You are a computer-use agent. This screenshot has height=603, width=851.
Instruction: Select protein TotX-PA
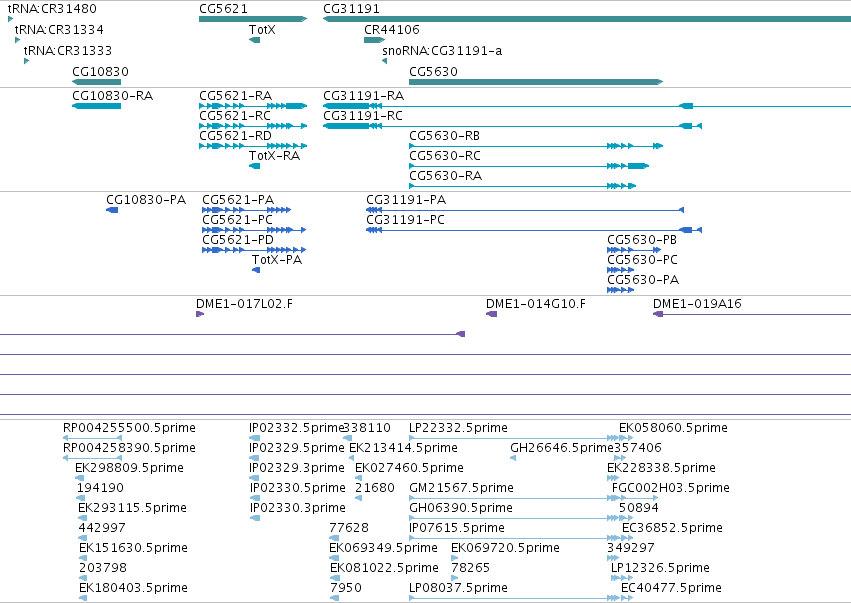tap(256, 270)
